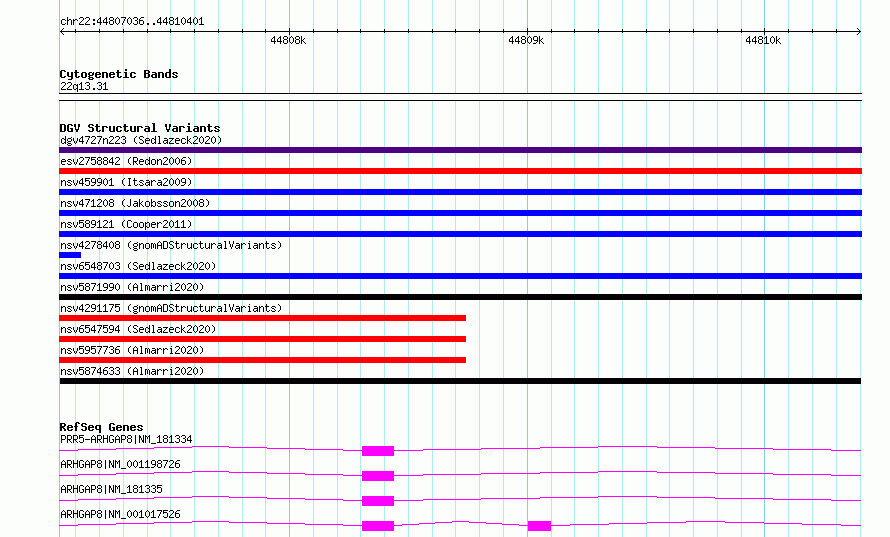Viewport: 890px width, 537px height.
Task: Click the chr22:44807036..44810401 coordinate label
Action: [132, 22]
